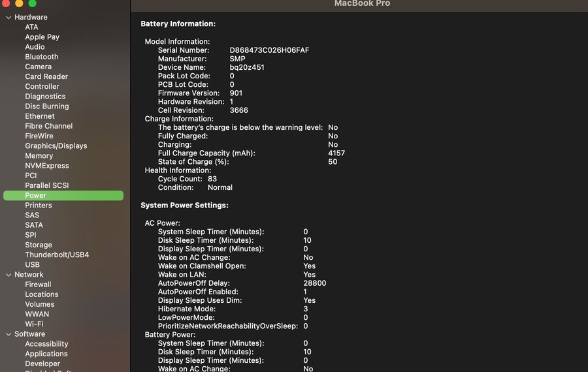Open FireWire in the sidebar
The image size is (588, 372).
click(x=39, y=136)
